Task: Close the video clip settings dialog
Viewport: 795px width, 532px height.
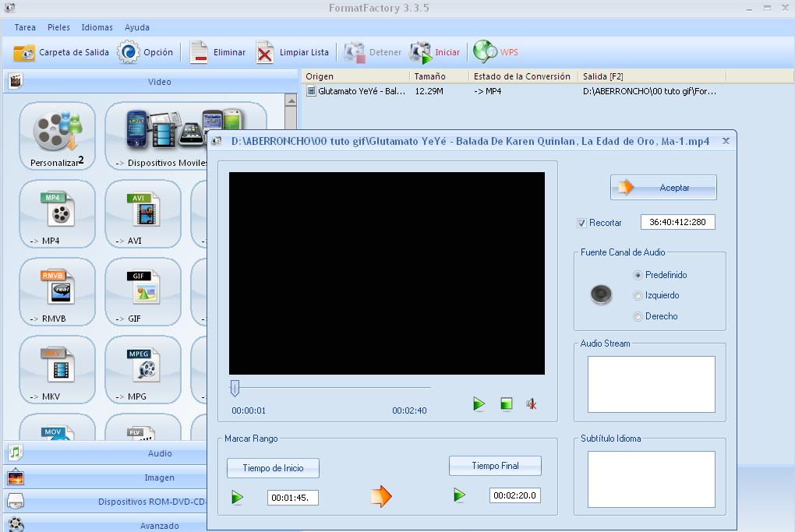Action: (726, 141)
